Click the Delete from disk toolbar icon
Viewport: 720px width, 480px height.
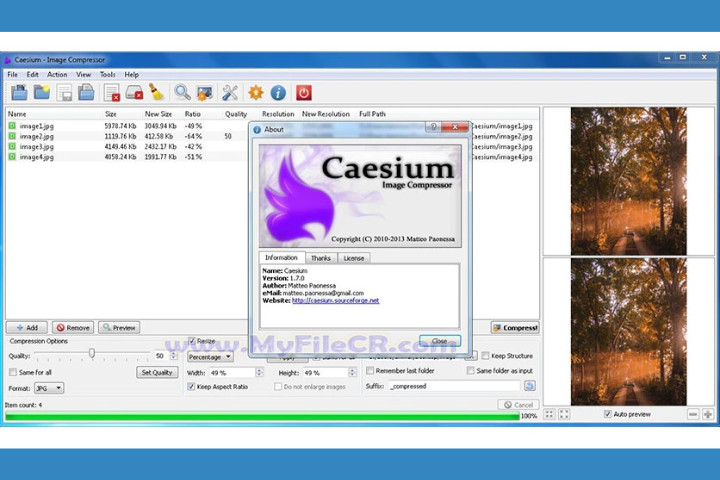click(134, 93)
